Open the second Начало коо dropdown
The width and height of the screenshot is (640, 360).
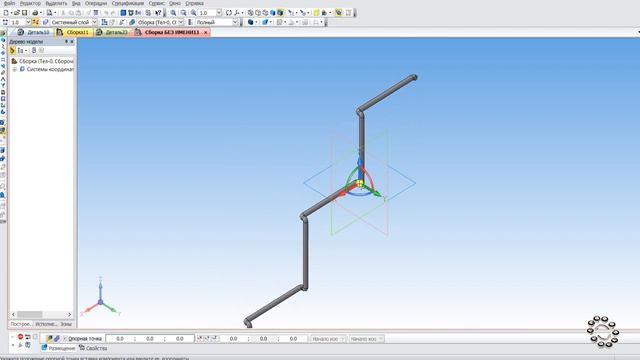(366, 339)
